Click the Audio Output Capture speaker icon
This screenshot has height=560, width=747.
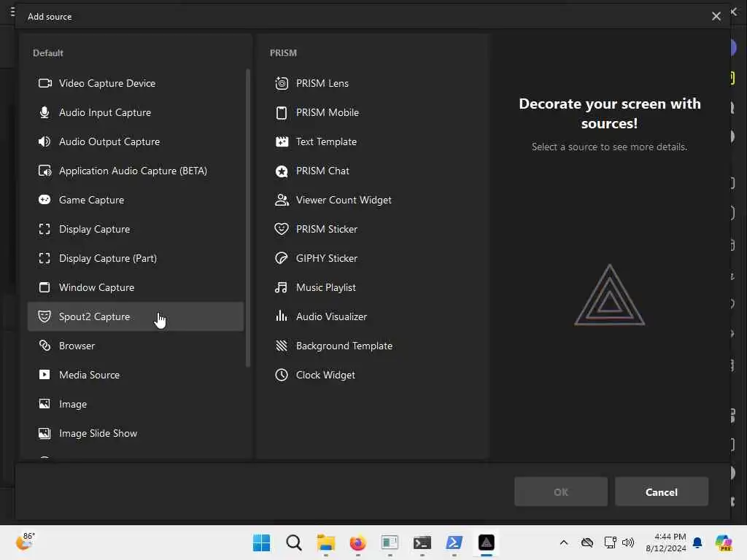click(x=44, y=141)
